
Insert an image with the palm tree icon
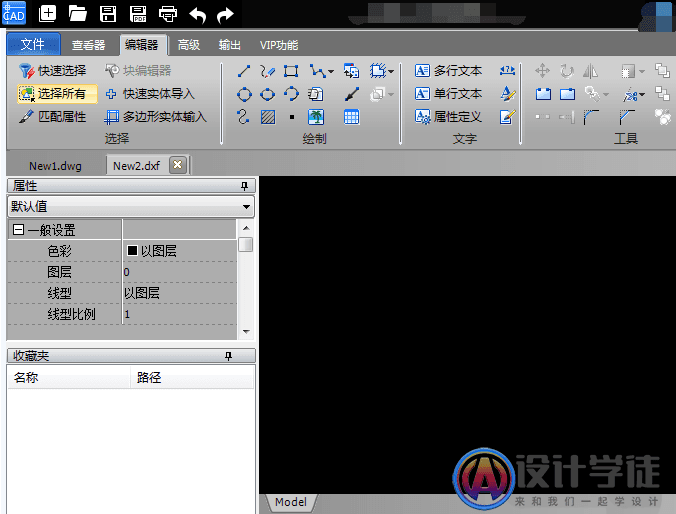click(x=316, y=117)
